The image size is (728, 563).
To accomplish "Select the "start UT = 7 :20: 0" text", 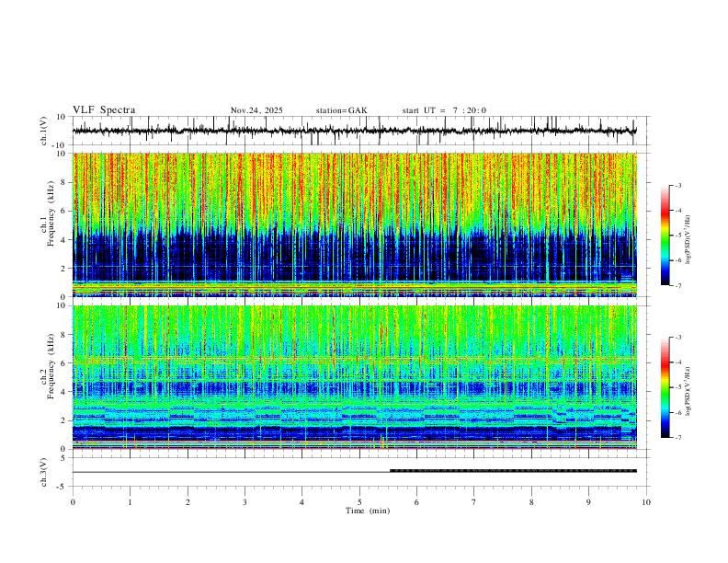I will click(444, 110).
